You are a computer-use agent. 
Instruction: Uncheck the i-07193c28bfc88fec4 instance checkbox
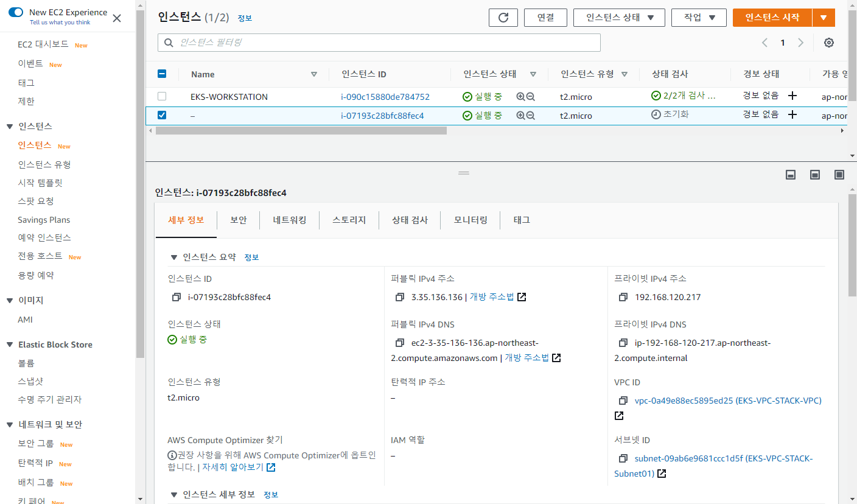[x=162, y=114]
